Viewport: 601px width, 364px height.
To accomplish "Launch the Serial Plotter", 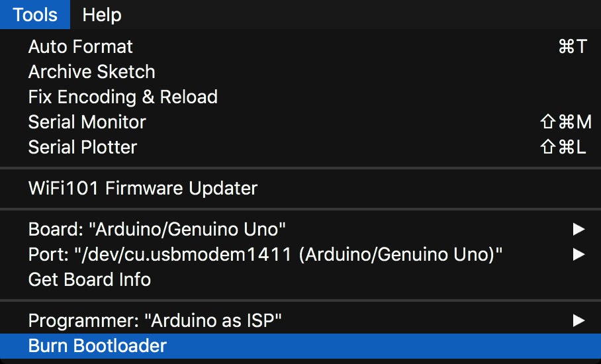I will [82, 147].
